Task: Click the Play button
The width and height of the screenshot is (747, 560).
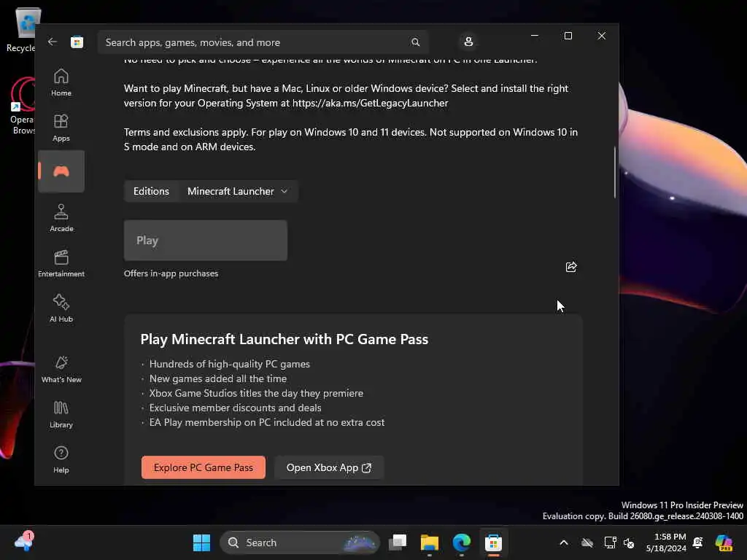Action: [x=205, y=241]
